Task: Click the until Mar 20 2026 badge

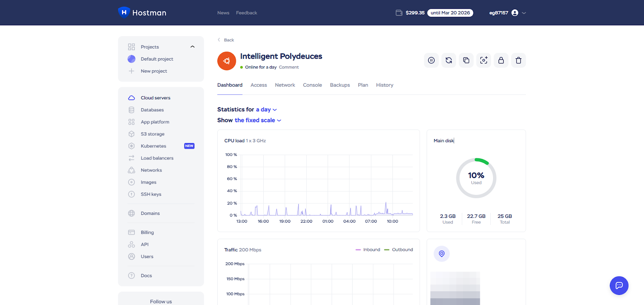Action: [450, 13]
